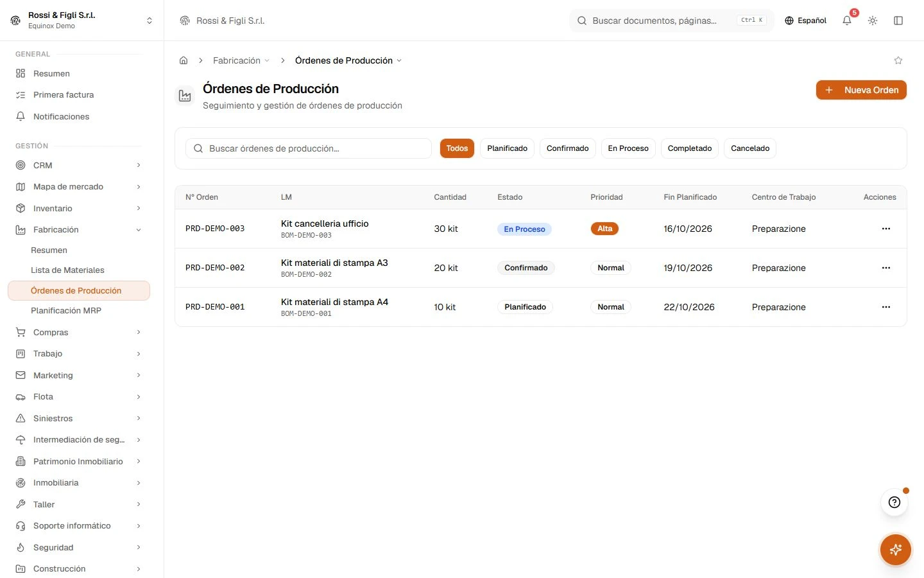Focus the Buscar órdenes de producción field
The height and width of the screenshot is (578, 924).
309,148
